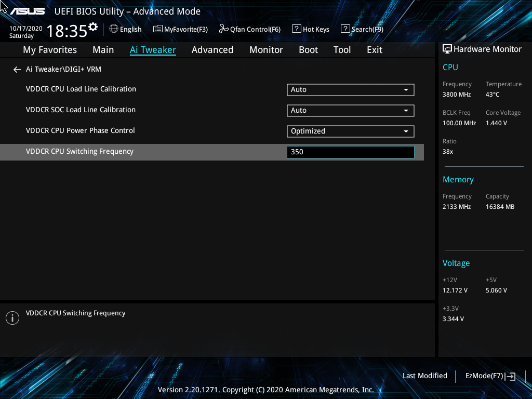
Task: Open VDDCR SOC Load Line Calibration dropdown
Action: click(351, 110)
